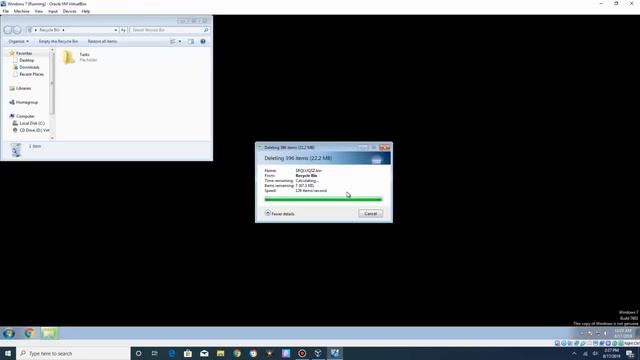The height and width of the screenshot is (360, 640).
Task: Click the refresh button beside address bar
Action: 123,30
